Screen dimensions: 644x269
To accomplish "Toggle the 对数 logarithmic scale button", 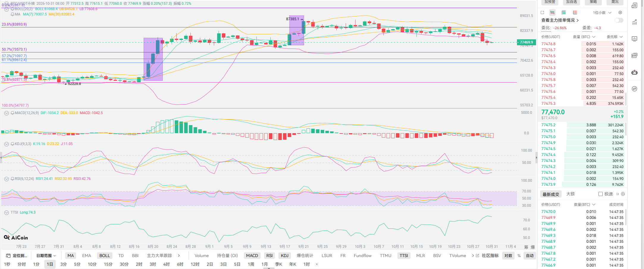I will (x=508, y=256).
